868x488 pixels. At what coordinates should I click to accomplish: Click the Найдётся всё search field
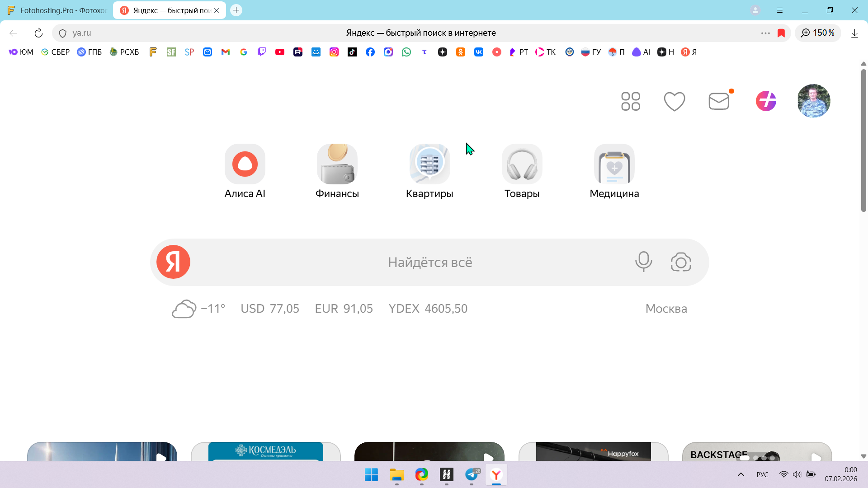pos(429,263)
